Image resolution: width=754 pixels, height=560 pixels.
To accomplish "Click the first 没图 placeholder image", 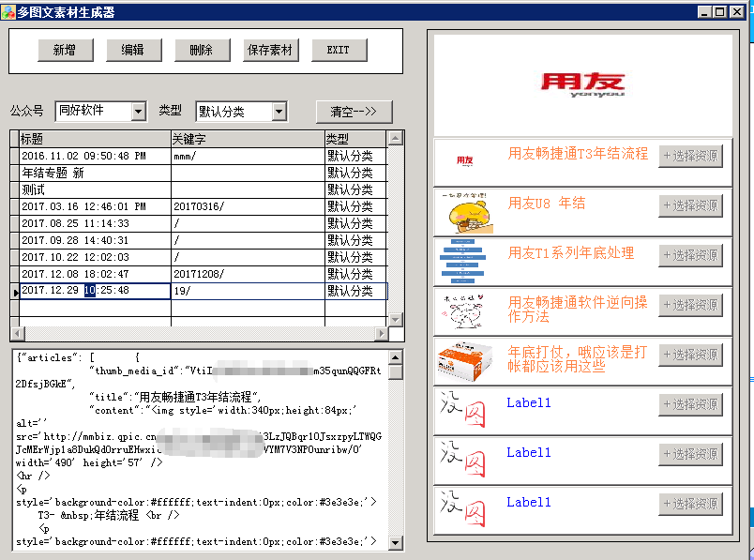I will coord(462,409).
